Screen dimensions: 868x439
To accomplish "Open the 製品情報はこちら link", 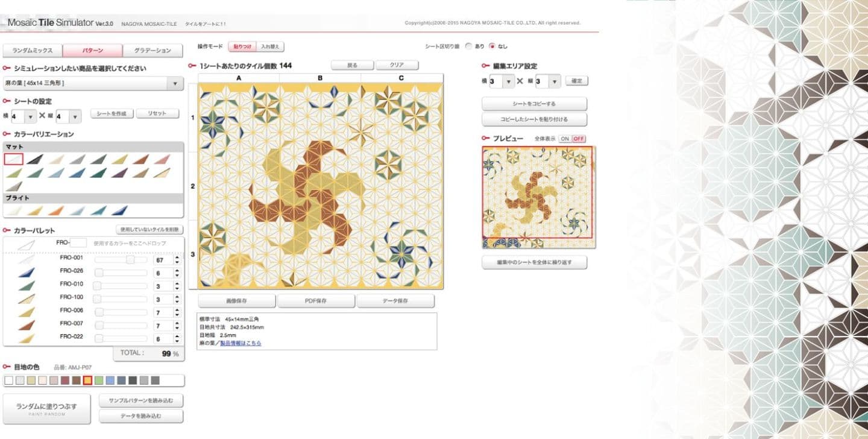I will [x=241, y=343].
